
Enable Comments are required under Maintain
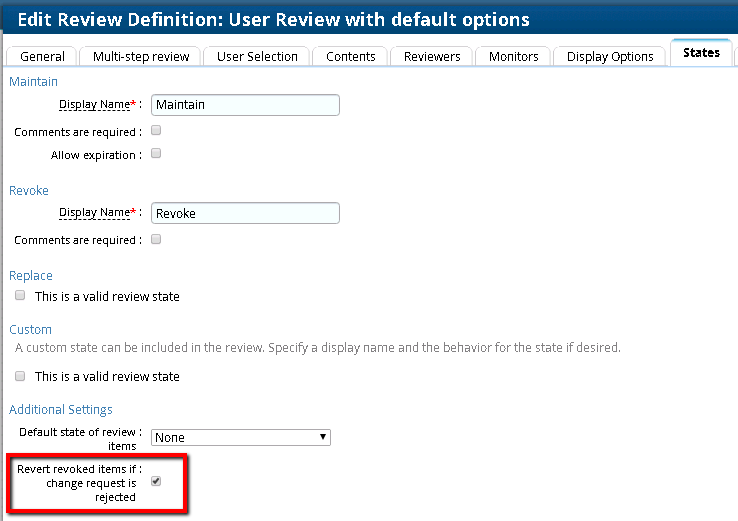pos(156,130)
